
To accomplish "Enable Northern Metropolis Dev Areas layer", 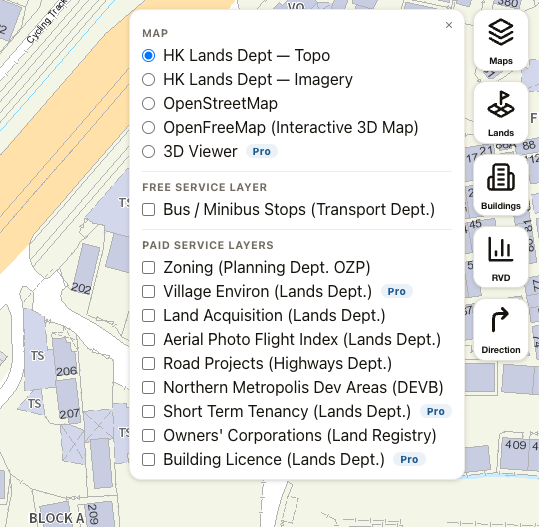I will (x=148, y=387).
